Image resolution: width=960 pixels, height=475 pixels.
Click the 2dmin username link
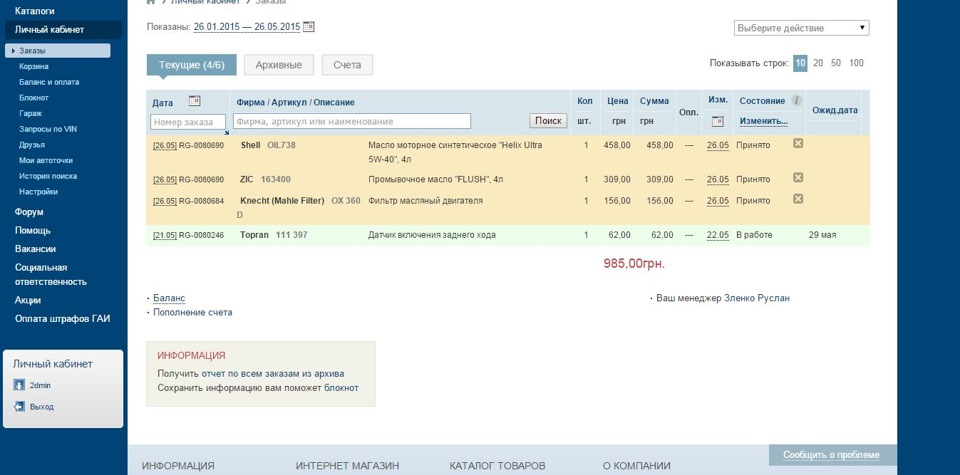[40, 385]
